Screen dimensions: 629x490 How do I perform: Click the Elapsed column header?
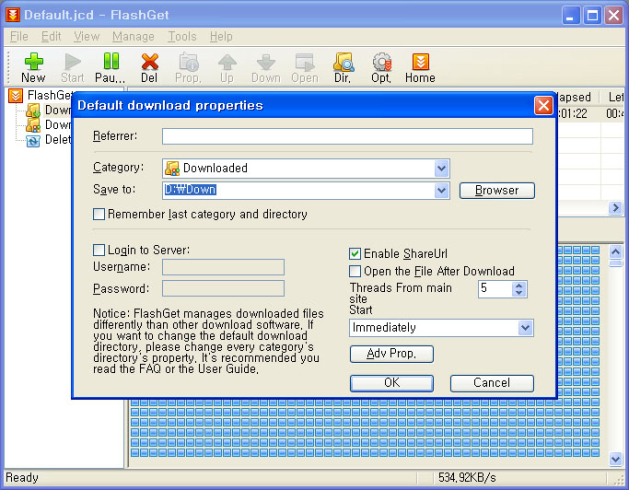click(576, 97)
